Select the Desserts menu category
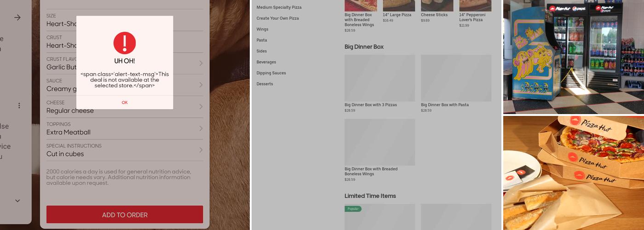 264,84
